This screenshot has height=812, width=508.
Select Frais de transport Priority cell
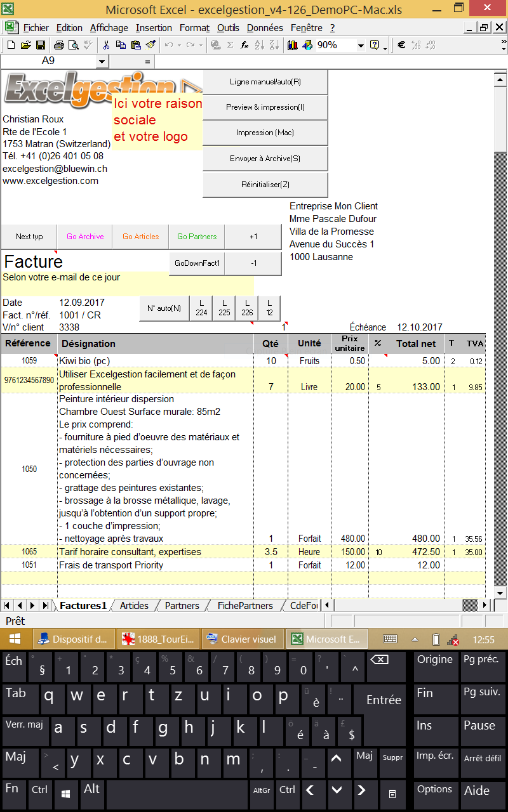coord(156,565)
